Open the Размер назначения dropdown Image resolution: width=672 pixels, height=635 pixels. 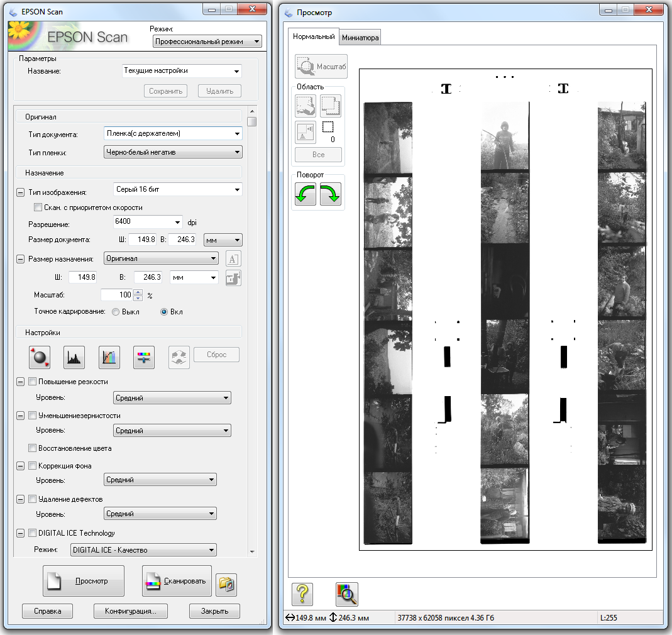pos(161,258)
